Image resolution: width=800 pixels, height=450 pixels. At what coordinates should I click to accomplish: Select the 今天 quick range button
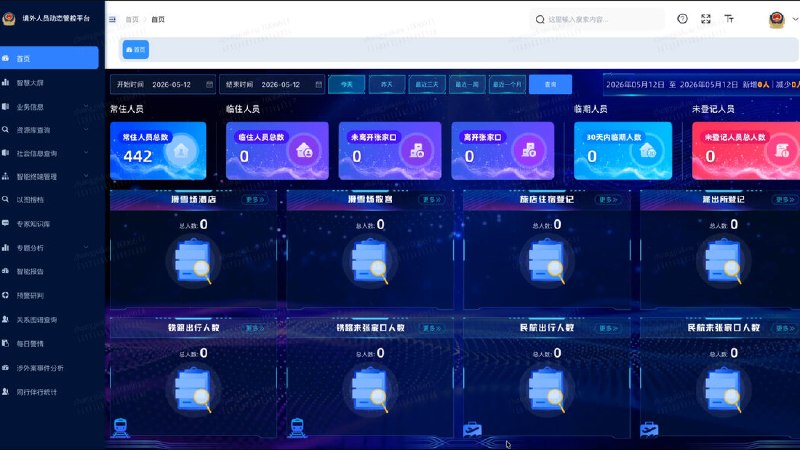tap(346, 85)
